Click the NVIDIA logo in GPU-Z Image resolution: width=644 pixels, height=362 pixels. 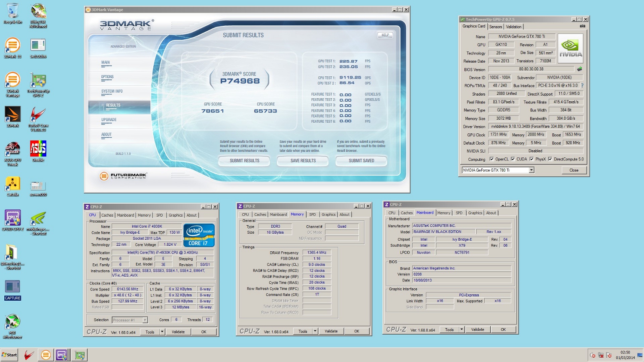pos(571,49)
